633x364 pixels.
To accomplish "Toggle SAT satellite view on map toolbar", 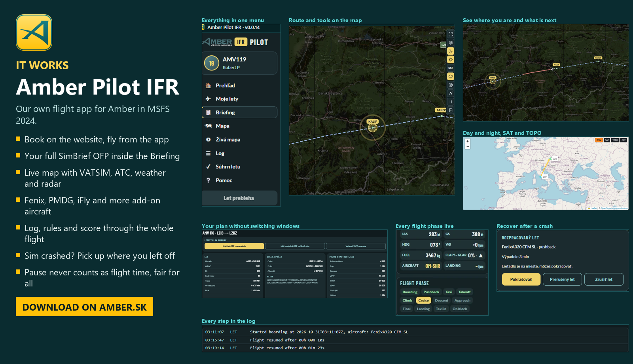I will (x=451, y=68).
